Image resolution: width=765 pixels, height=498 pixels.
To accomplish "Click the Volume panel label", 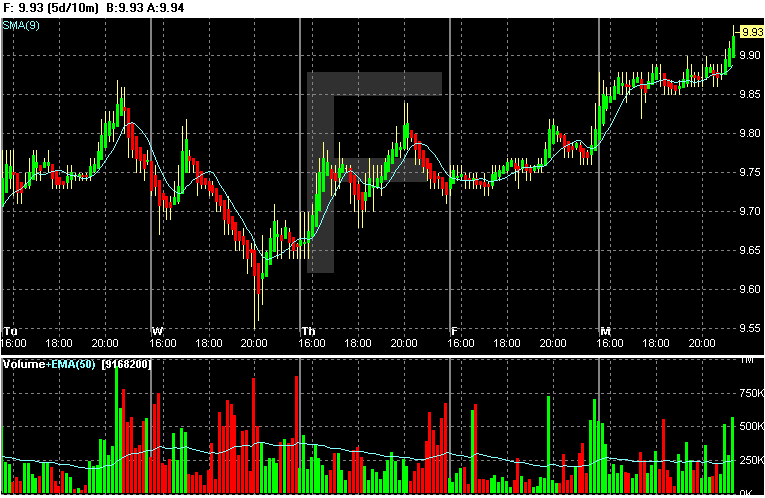I will [x=24, y=364].
